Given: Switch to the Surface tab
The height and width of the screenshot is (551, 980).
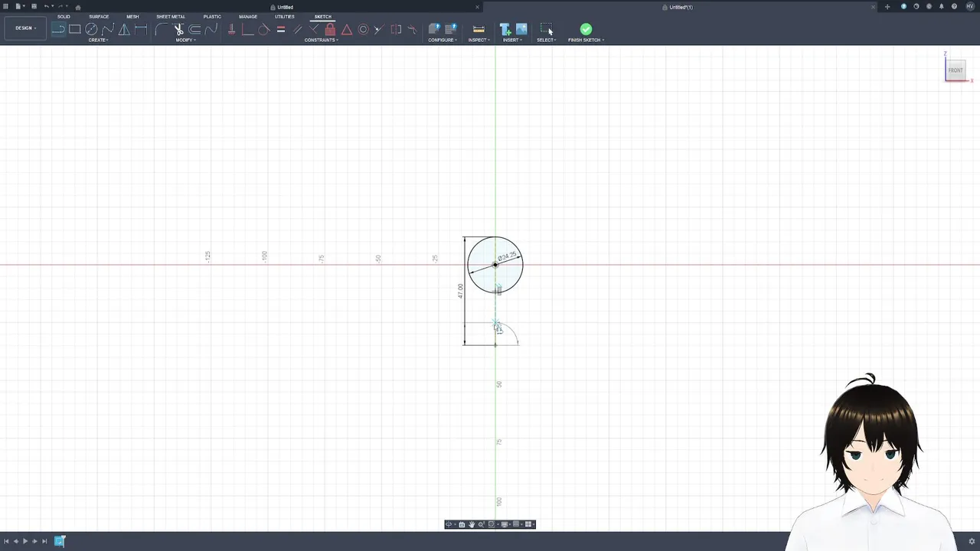Looking at the screenshot, I should tap(99, 17).
